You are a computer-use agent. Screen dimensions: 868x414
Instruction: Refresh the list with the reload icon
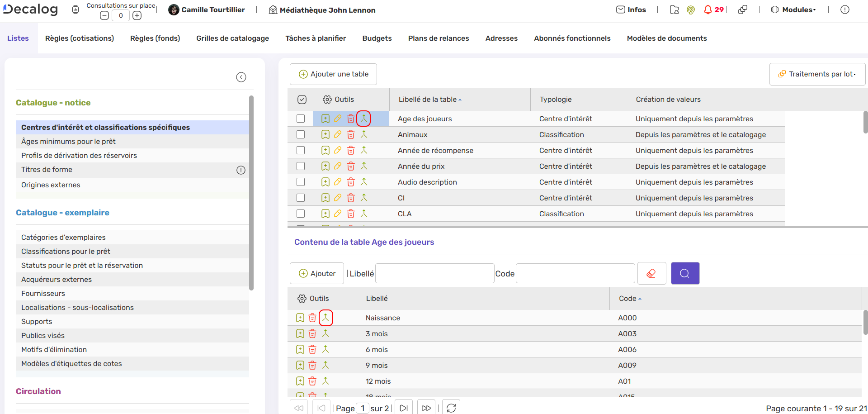pos(451,408)
